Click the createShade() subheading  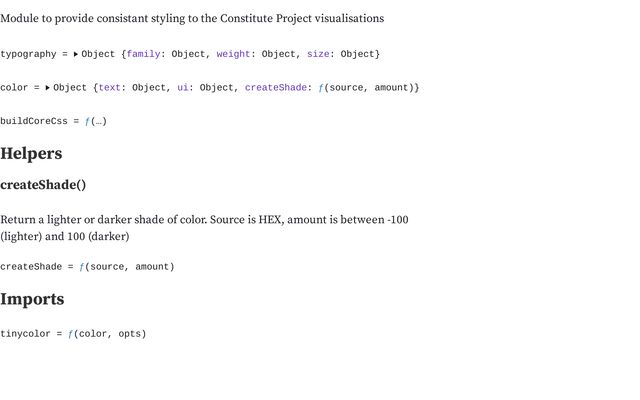(43, 185)
